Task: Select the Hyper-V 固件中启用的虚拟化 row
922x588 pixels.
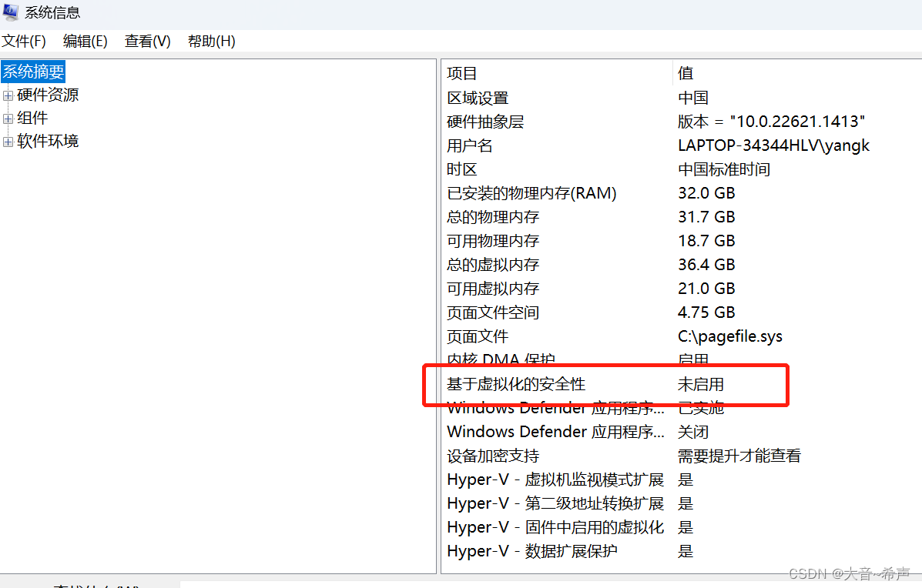Action: pyautogui.click(x=682, y=527)
